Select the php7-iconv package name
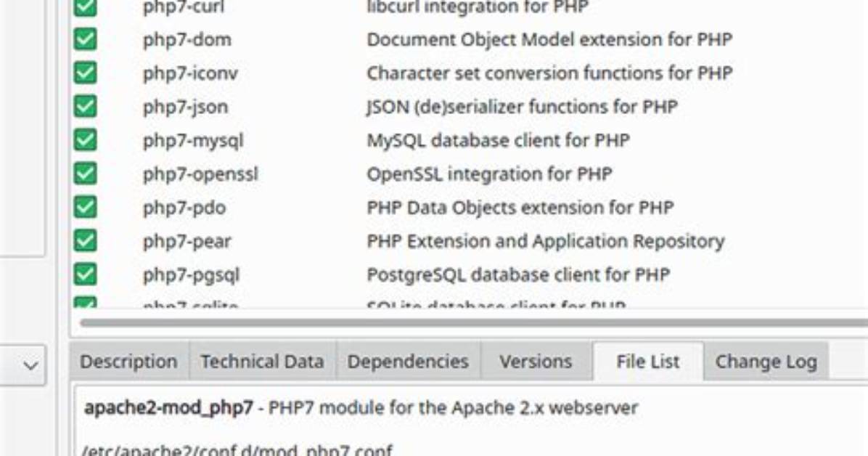 (190, 73)
